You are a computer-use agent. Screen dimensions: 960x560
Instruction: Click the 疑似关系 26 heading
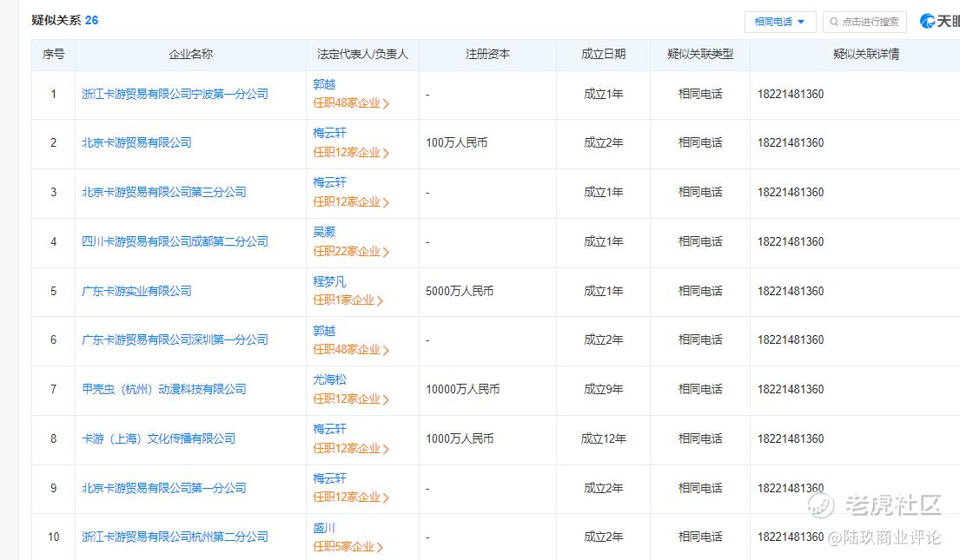[x=65, y=20]
